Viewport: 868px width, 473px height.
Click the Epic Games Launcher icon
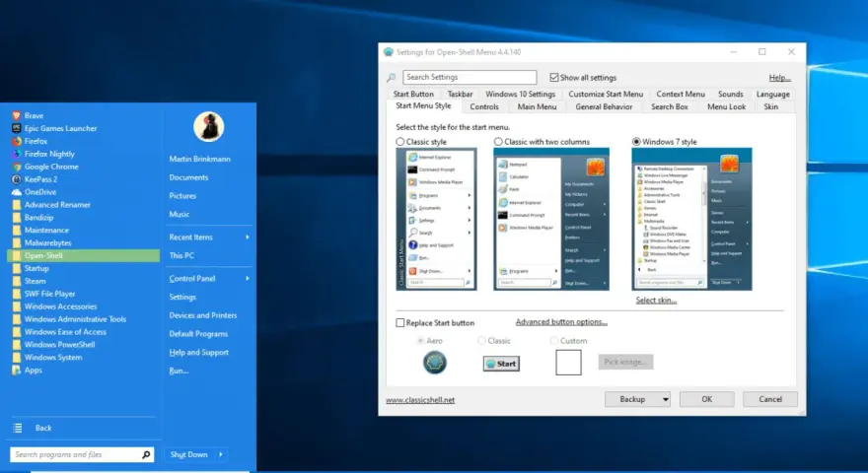click(x=17, y=128)
